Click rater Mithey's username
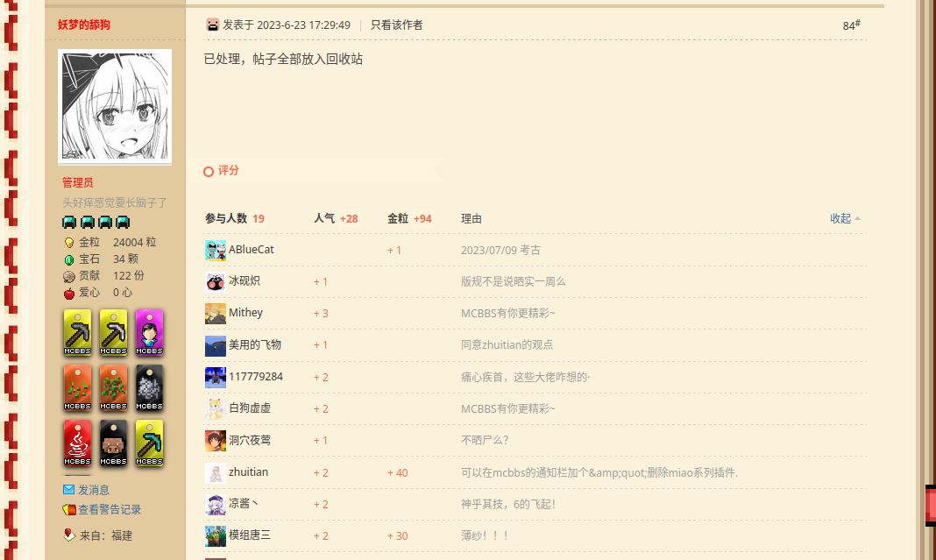This screenshot has height=560, width=936. (x=245, y=313)
